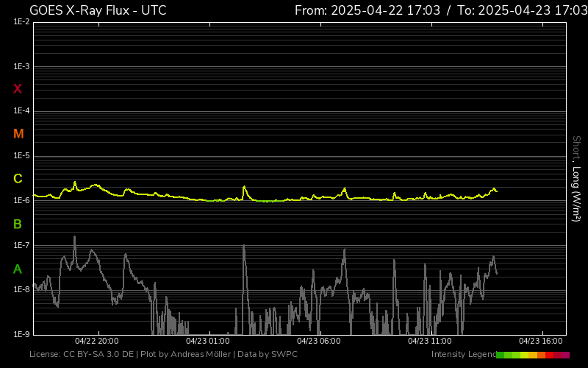588x368 pixels.
Task: Click the gray short-band peak near 04/22 19:00
Action: (75, 237)
